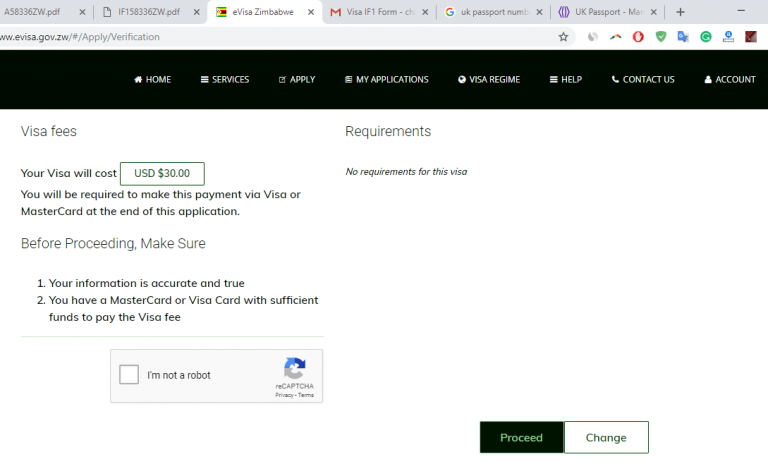
Task: Check the I'm not a robot box
Action: click(129, 375)
